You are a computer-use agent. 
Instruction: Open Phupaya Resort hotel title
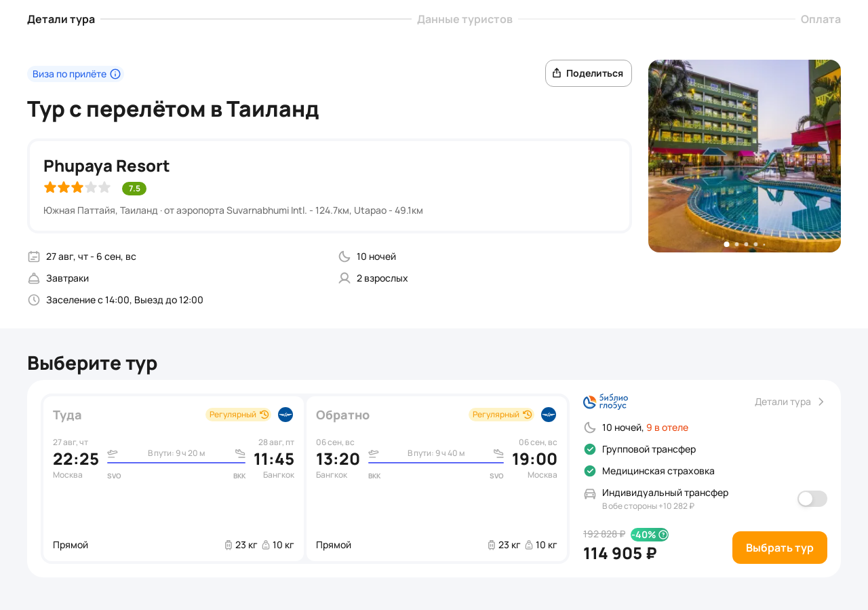(106, 166)
